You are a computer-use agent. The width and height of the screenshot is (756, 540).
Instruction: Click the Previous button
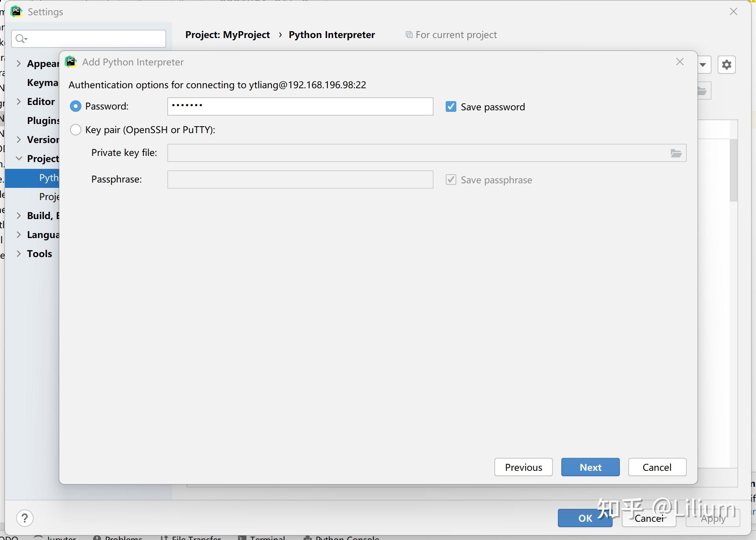coord(523,467)
